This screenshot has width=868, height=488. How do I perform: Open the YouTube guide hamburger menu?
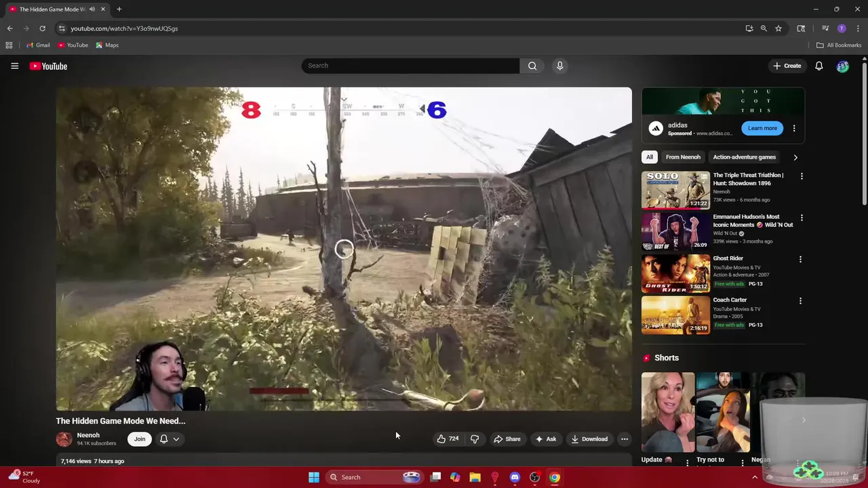[x=14, y=66]
